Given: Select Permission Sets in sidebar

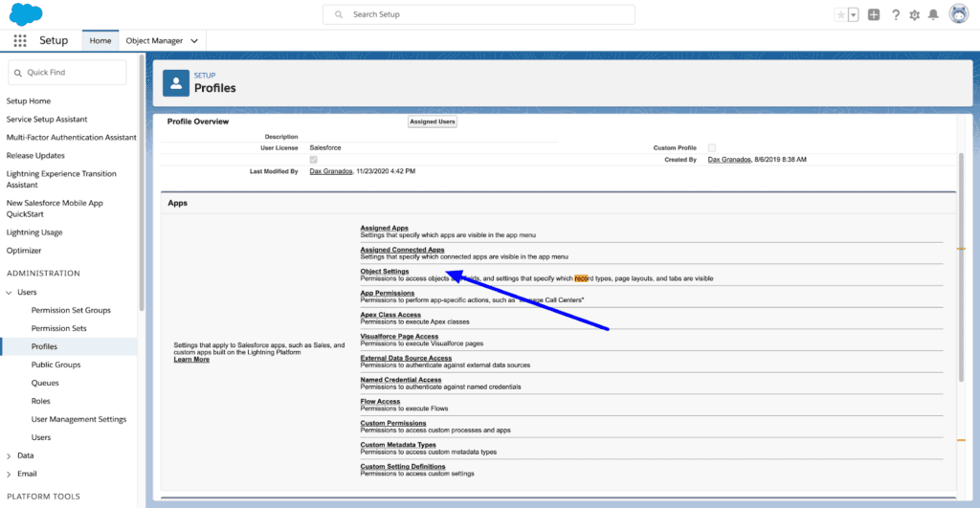Looking at the screenshot, I should click(x=58, y=329).
